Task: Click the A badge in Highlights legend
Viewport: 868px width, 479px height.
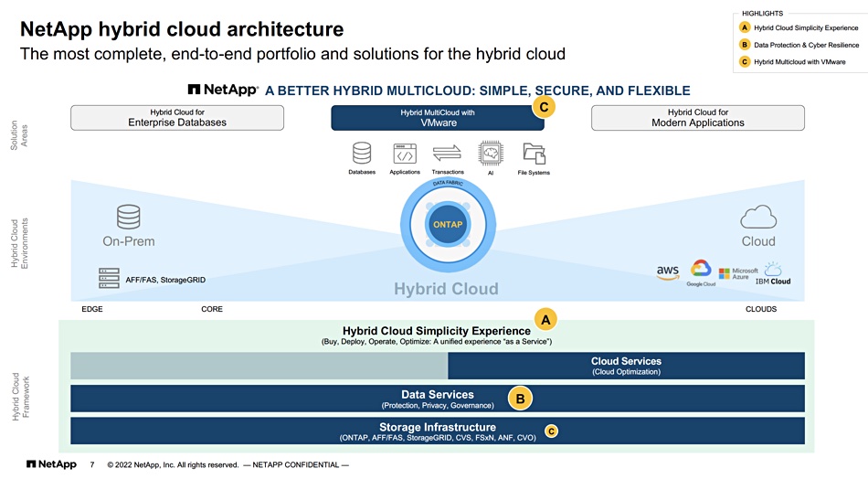Action: 745,27
